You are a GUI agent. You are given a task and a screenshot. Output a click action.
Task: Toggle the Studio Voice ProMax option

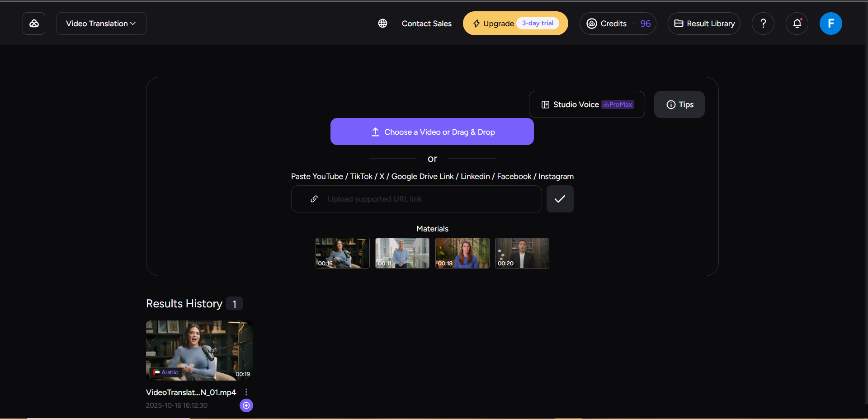tap(586, 104)
